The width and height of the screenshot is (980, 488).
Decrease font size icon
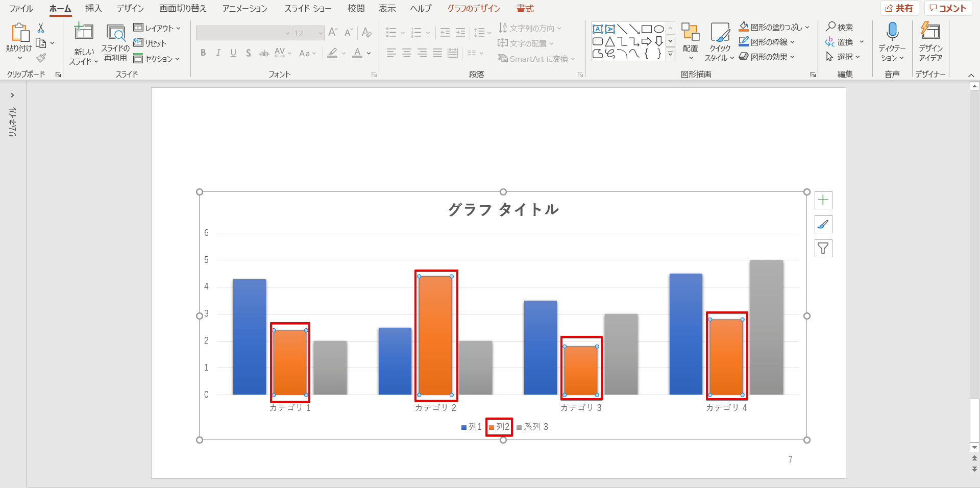pos(349,33)
